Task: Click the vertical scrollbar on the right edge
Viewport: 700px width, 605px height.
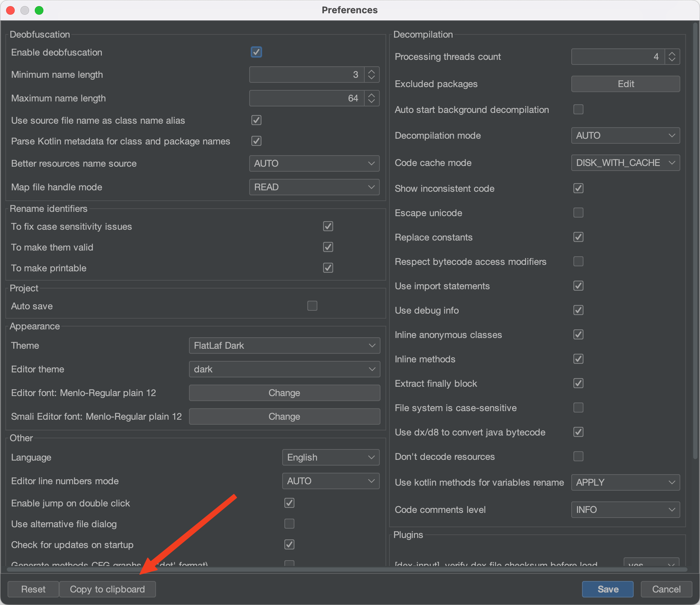Action: (695, 240)
